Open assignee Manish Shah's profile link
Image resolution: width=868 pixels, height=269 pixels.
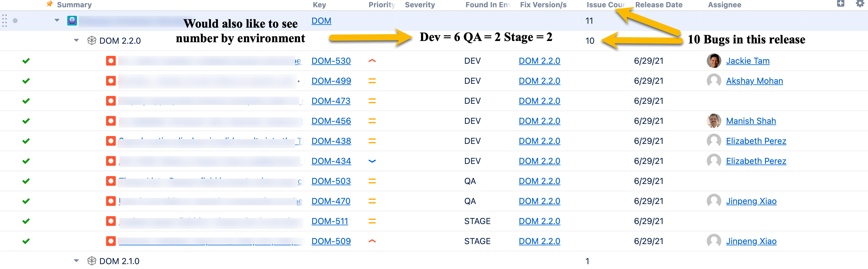pyautogui.click(x=751, y=121)
